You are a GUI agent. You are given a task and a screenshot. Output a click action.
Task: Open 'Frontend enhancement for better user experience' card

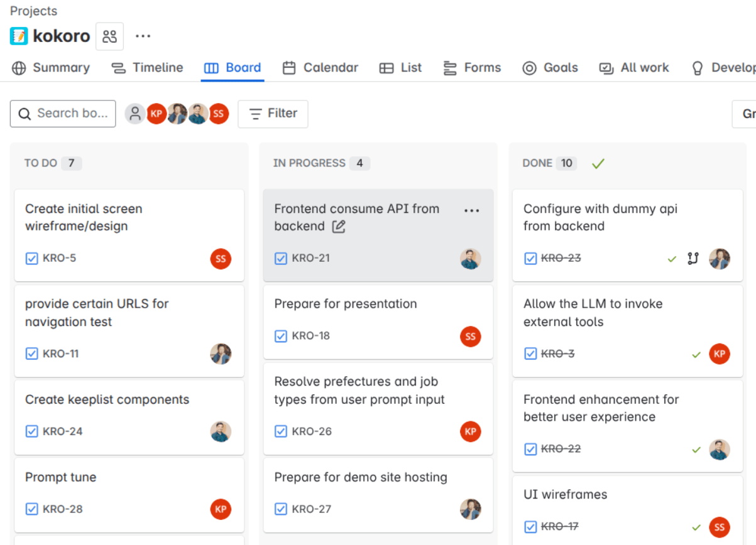(x=627, y=426)
